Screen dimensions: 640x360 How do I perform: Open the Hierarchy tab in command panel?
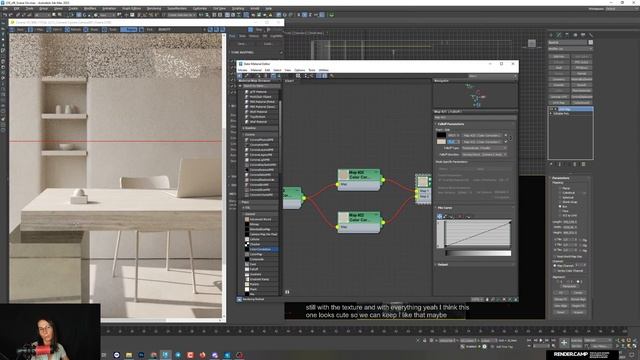click(567, 35)
